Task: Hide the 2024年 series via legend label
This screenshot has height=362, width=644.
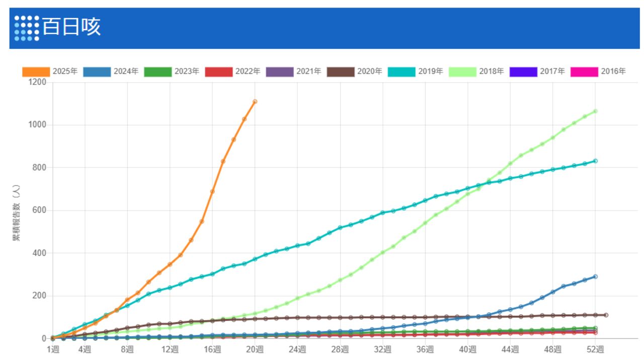Action: [x=126, y=71]
